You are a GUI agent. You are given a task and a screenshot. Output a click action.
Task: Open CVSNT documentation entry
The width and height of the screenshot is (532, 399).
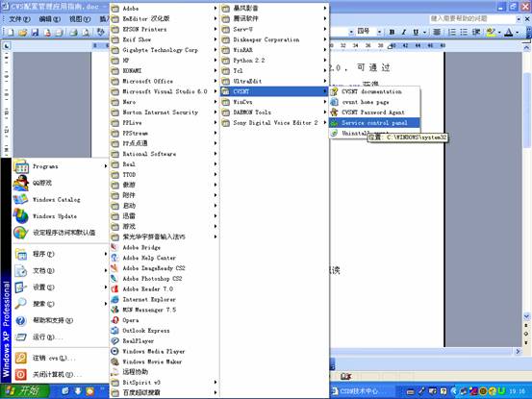[x=374, y=91]
